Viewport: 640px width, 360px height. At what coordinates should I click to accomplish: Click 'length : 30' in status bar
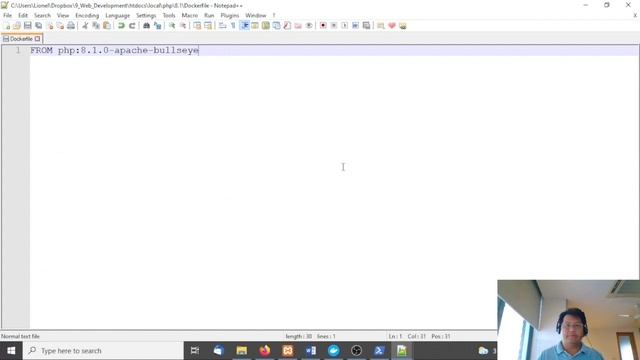[x=299, y=336]
